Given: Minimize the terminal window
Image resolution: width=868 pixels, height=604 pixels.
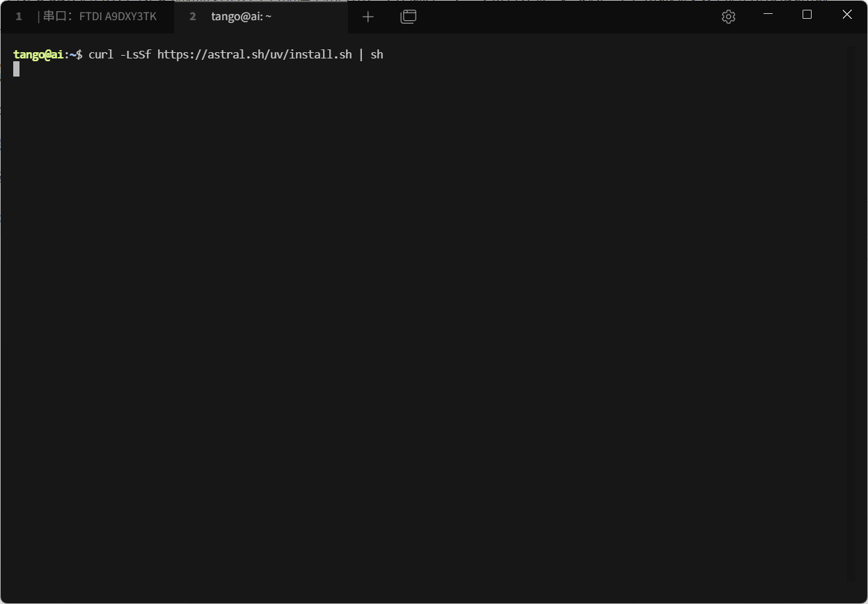Looking at the screenshot, I should (x=768, y=15).
